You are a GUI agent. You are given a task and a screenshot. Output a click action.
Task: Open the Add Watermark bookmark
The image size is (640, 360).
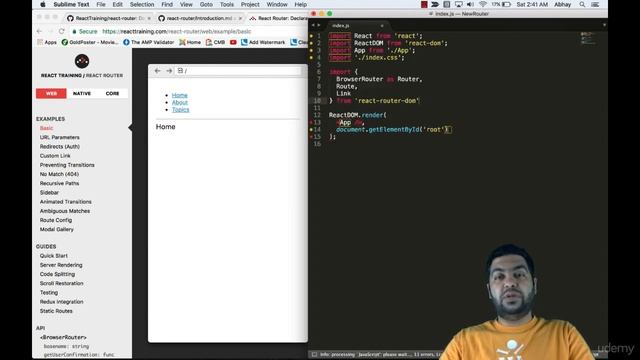(263, 42)
